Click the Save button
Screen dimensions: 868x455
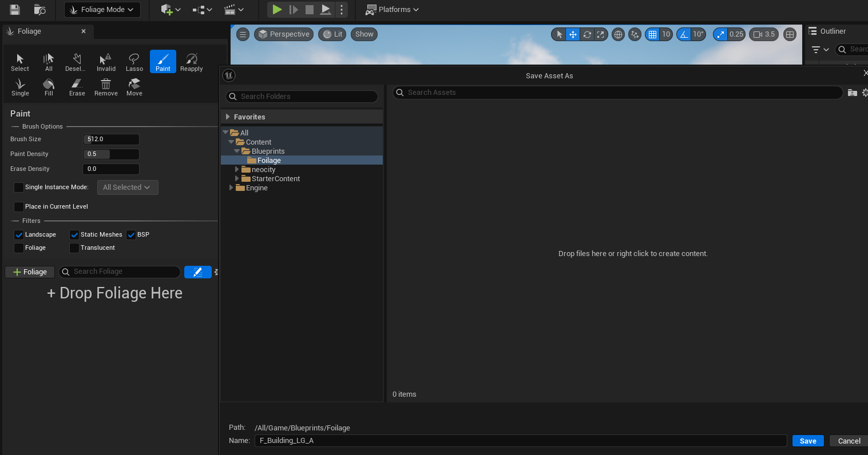808,441
